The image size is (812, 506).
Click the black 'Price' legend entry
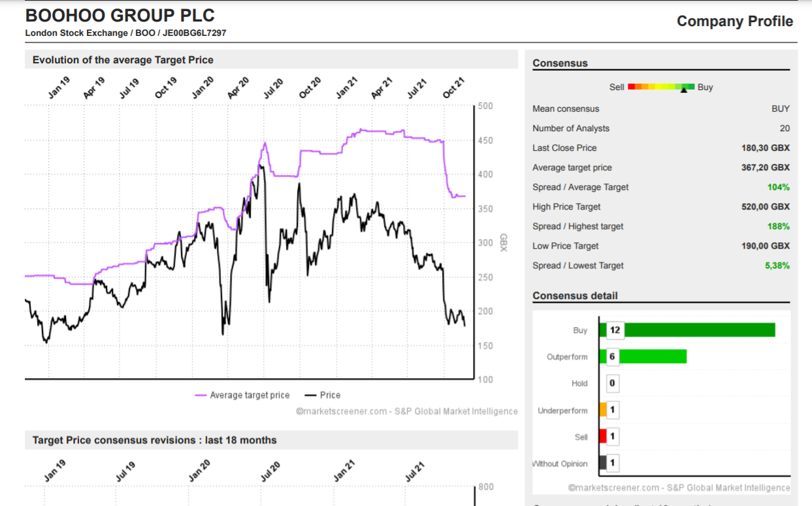click(323, 395)
